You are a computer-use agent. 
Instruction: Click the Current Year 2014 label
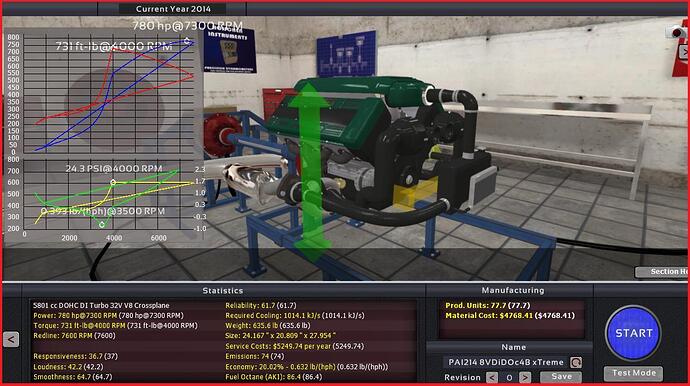tap(173, 9)
